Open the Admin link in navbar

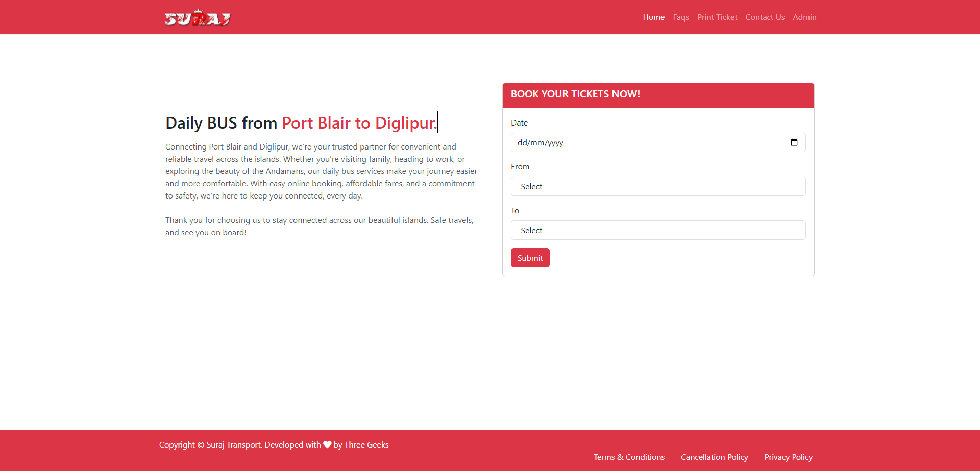[804, 17]
